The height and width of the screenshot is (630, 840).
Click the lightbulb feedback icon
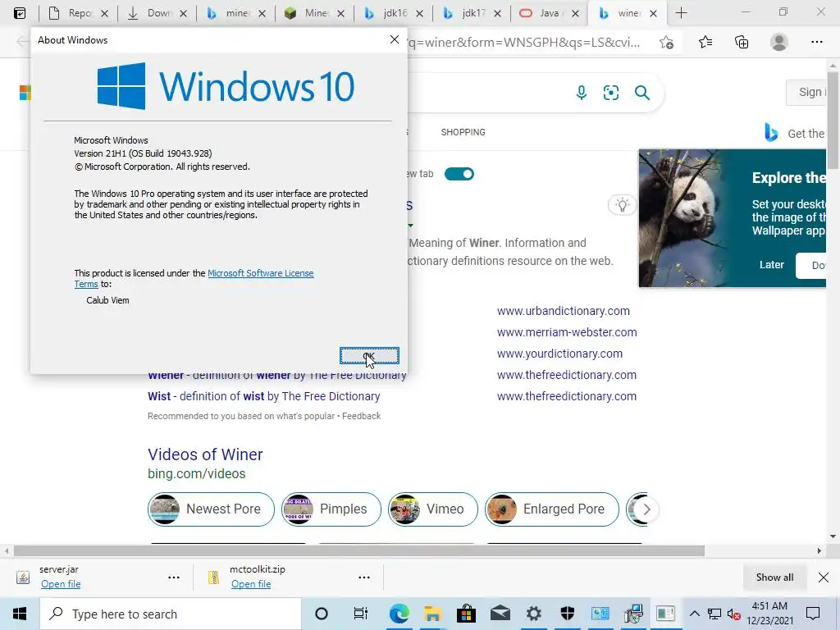pyautogui.click(x=622, y=205)
